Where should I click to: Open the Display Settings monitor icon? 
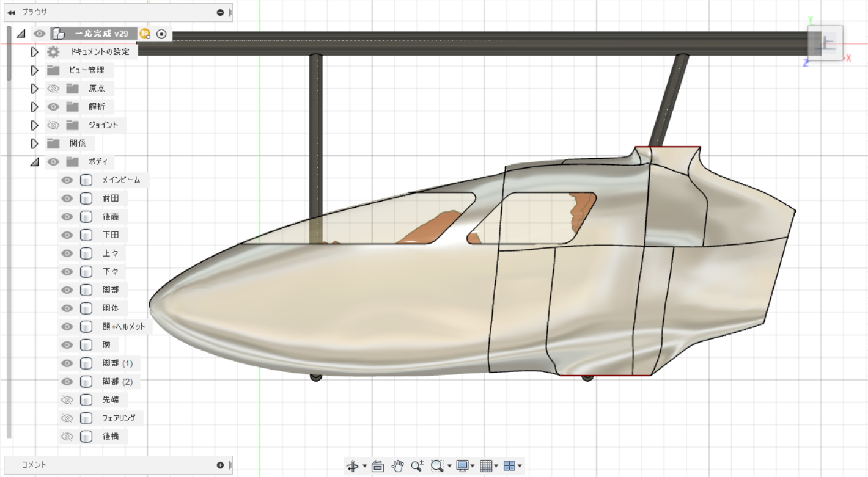pos(463,466)
